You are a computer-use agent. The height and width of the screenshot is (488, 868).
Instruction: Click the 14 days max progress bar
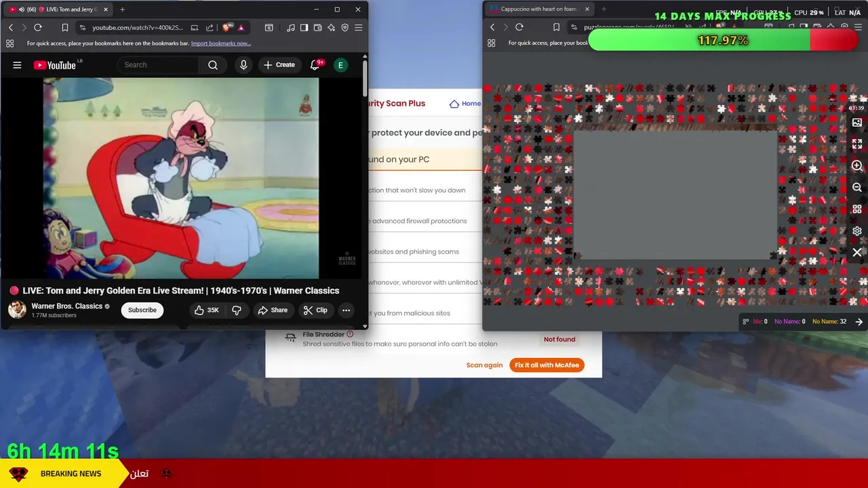723,41
